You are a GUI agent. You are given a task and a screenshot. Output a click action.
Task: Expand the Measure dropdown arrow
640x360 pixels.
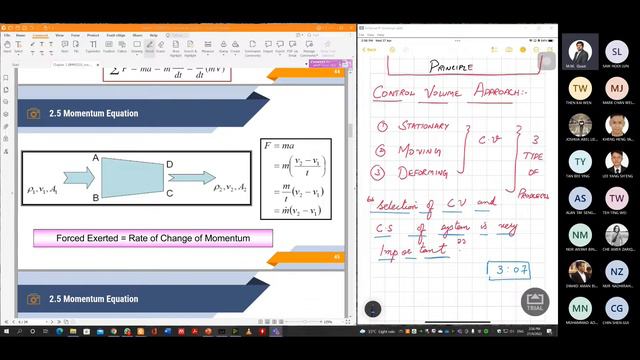[208, 54]
